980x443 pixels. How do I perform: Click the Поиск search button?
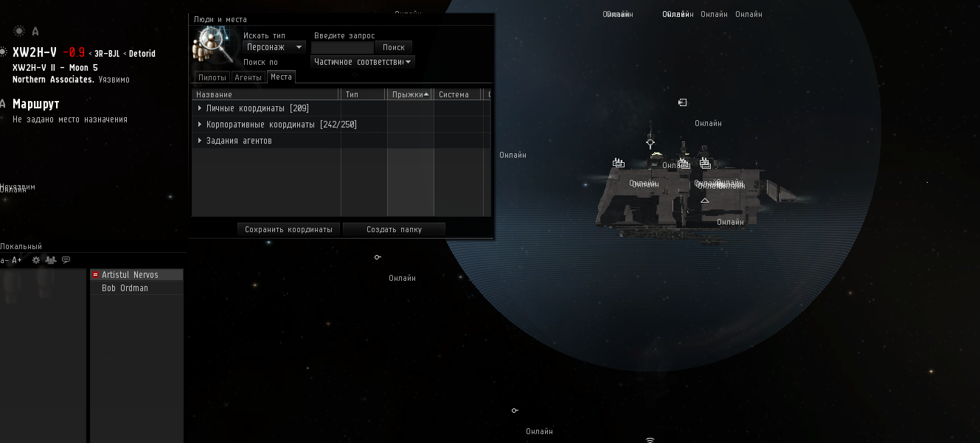point(394,47)
